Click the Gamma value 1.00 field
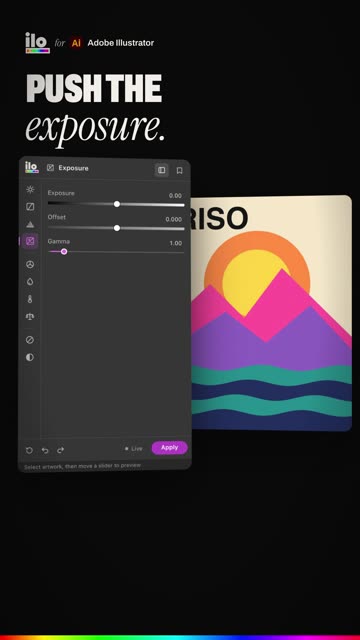360x640 pixels. (176, 243)
